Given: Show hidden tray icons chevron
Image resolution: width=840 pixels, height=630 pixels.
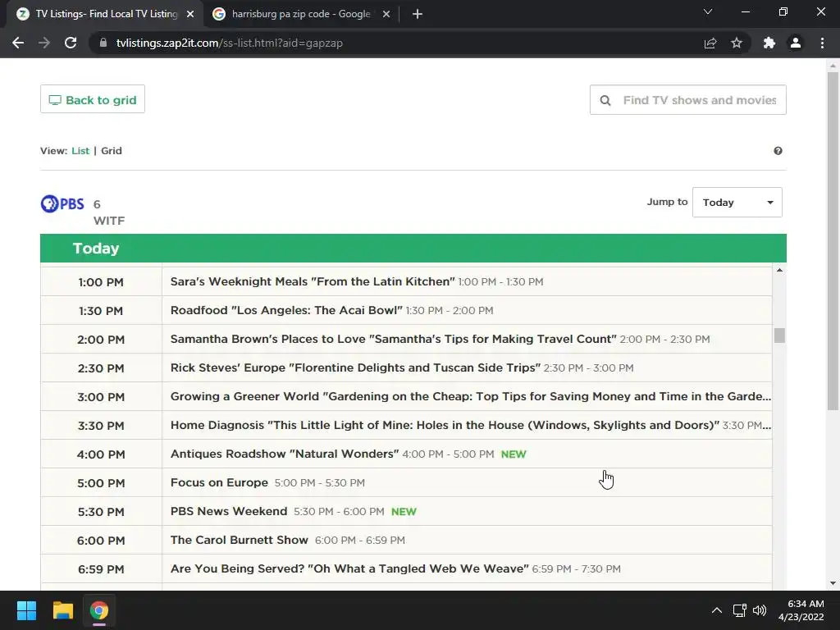Looking at the screenshot, I should [x=717, y=610].
